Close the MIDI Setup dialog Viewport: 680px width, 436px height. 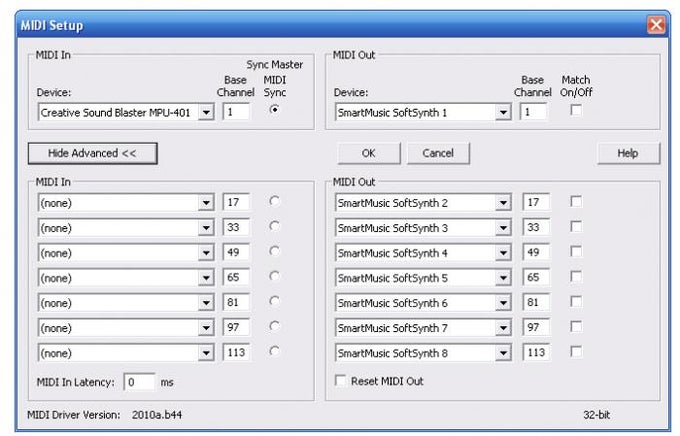pos(656,25)
